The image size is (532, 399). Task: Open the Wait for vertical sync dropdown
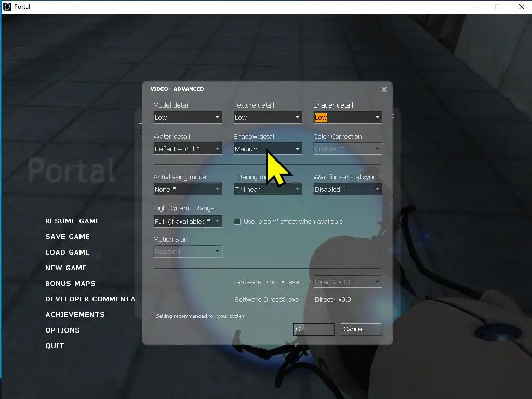click(x=348, y=189)
